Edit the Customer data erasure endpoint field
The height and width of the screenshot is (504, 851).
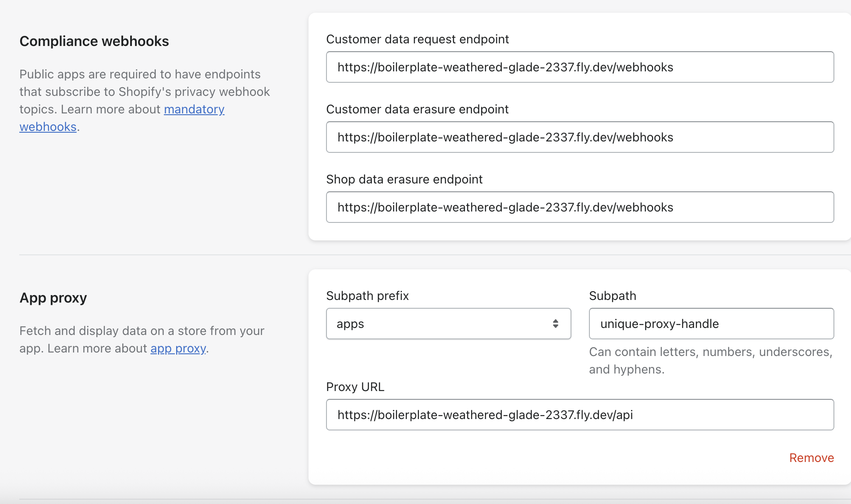click(580, 137)
